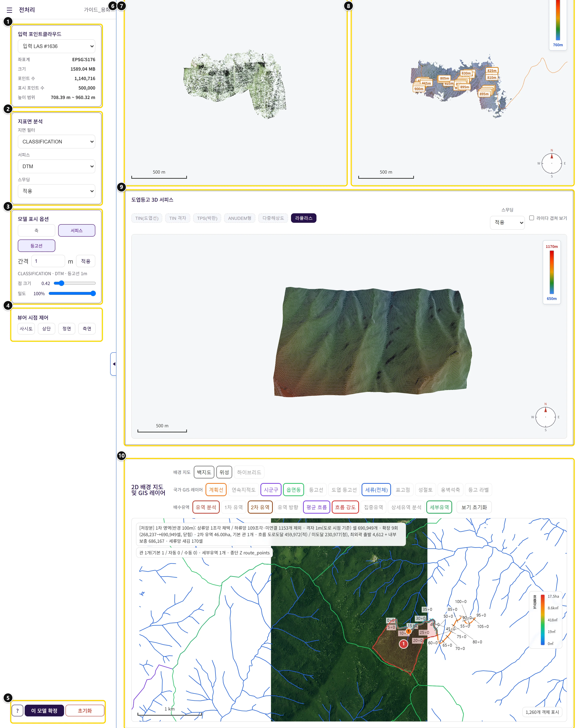
Task: Open the hamburger menu icon
Action: coord(9,10)
